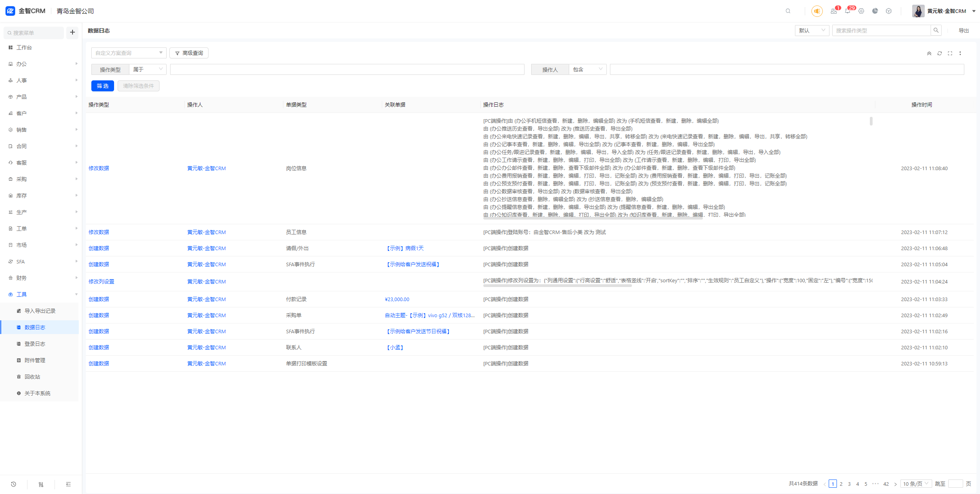Screen dimensions: 980x494
Task: Refresh the data log list
Action: point(940,53)
